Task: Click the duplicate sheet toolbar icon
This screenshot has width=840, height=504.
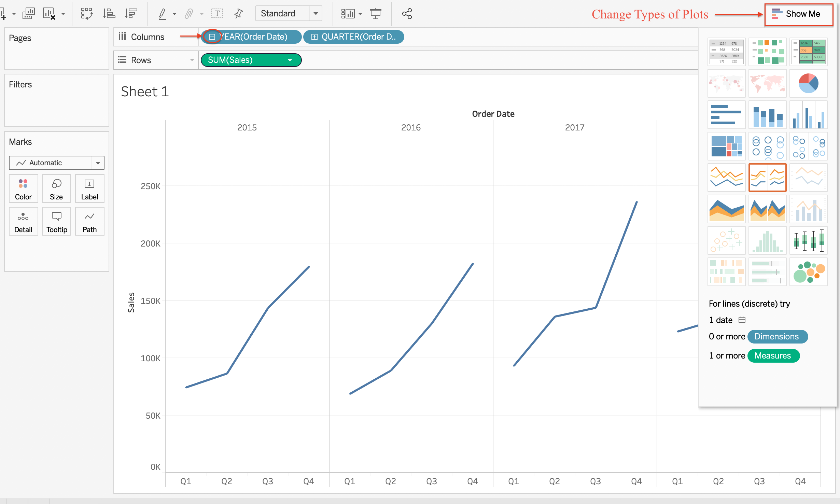Action: pyautogui.click(x=29, y=14)
